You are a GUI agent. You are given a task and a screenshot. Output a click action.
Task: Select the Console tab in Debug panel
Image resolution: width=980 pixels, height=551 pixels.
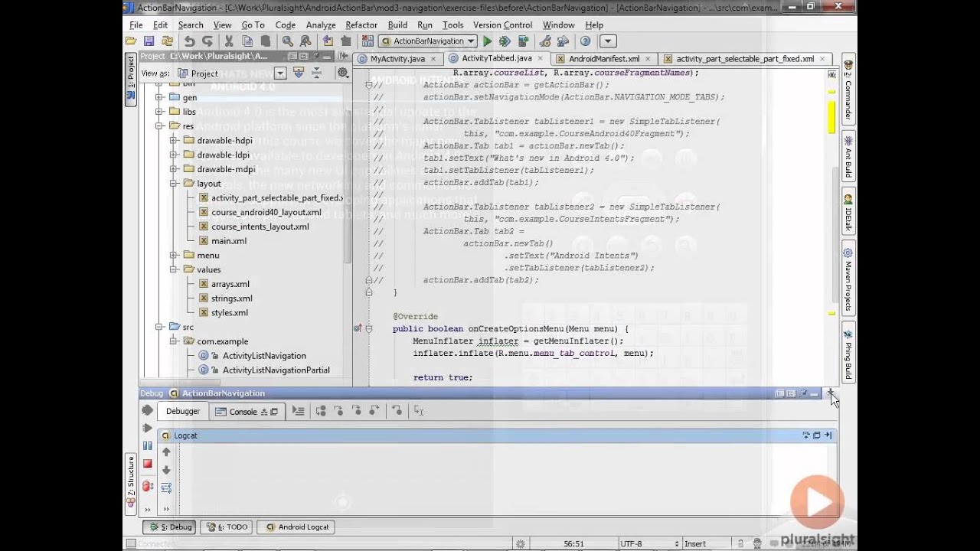(x=243, y=412)
